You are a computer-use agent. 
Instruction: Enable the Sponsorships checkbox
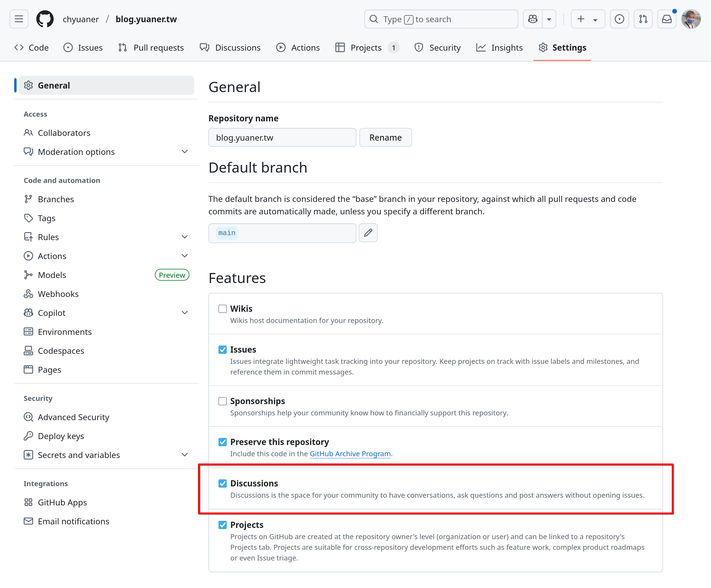coord(222,401)
